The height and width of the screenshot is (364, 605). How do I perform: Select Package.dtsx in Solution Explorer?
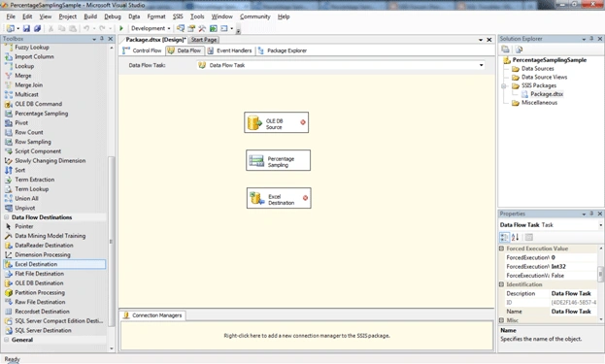click(x=547, y=94)
